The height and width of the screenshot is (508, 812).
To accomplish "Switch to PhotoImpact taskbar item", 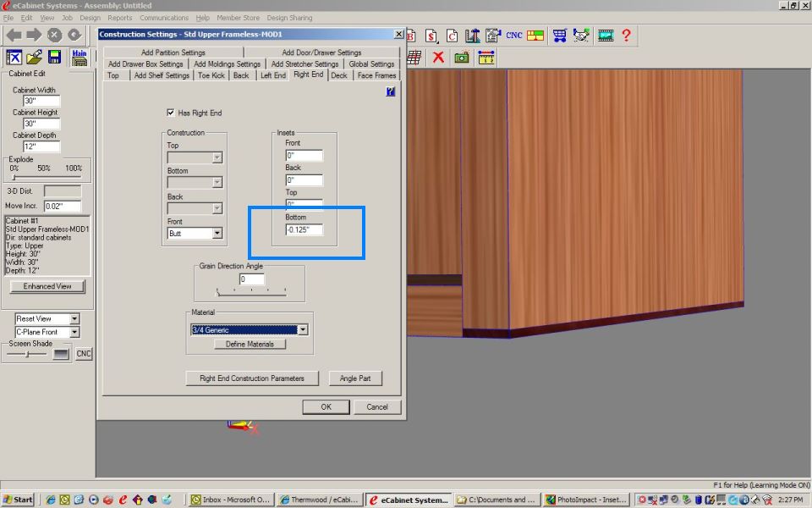I will click(x=585, y=500).
